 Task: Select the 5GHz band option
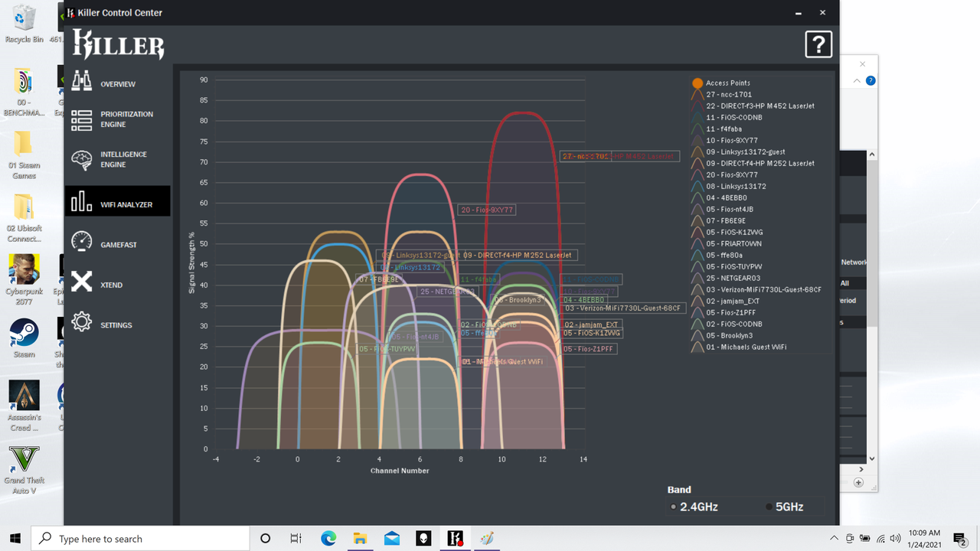784,507
